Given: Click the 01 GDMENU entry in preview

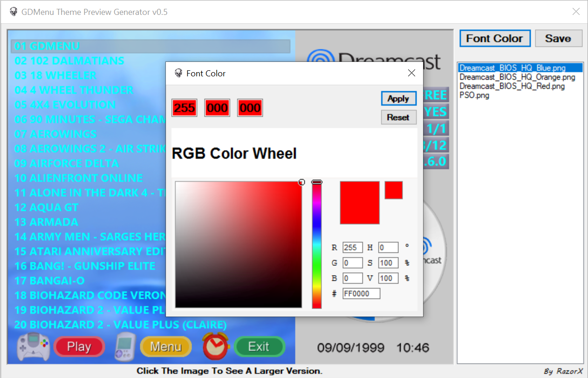Looking at the screenshot, I should 150,46.
